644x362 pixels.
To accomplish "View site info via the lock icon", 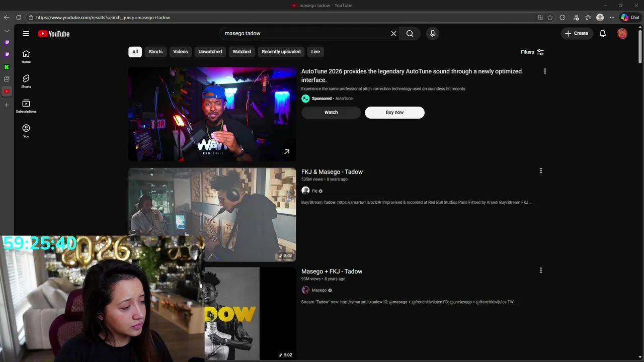I will tap(31, 18).
